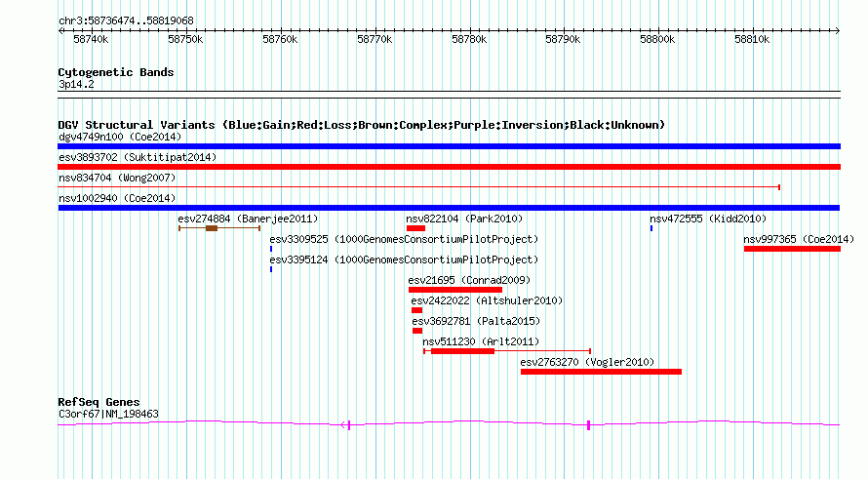The image size is (868, 479).
Task: Click the 3p14.2 cytogenetic band label
Action: click(76, 85)
